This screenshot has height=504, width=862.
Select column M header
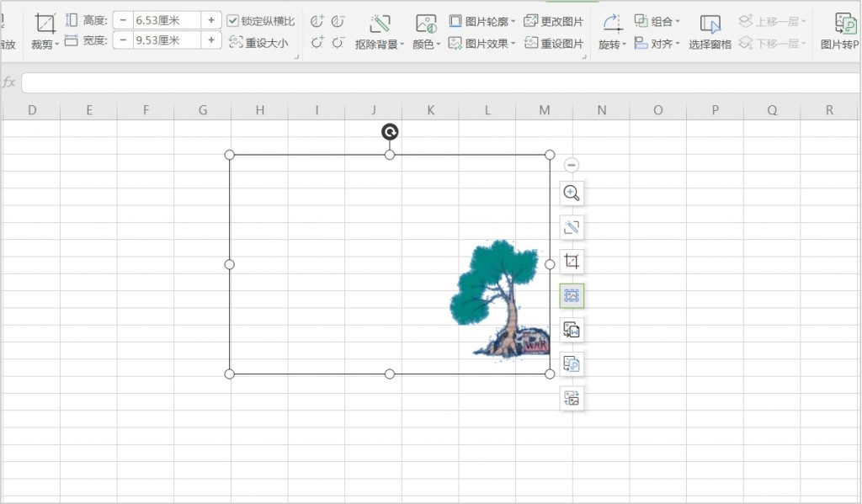(545, 110)
